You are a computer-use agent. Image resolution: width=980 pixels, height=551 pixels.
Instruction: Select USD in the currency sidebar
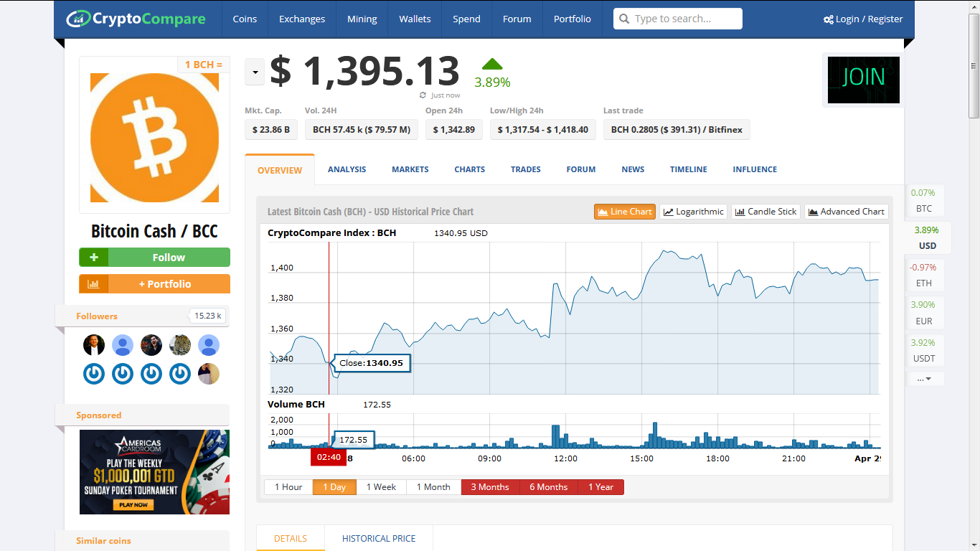tap(928, 238)
